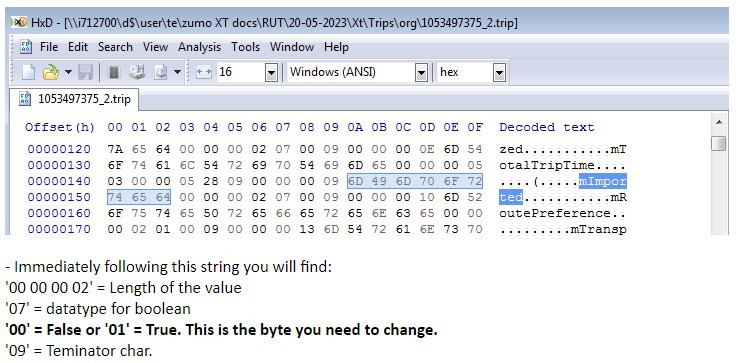Click the Save floppy disk icon
This screenshot has width=747, height=363.
click(x=85, y=72)
